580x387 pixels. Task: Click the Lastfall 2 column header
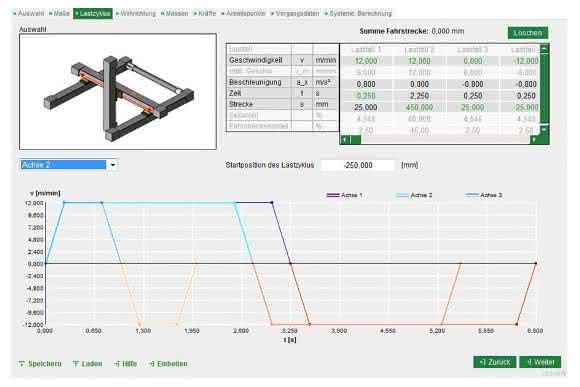tap(419, 49)
